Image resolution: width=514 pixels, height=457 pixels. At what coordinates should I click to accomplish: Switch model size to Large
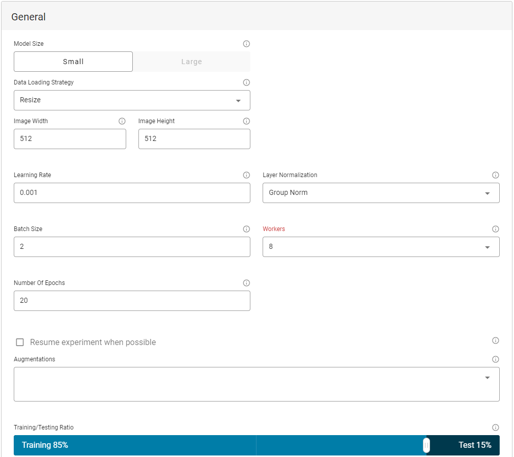point(192,61)
